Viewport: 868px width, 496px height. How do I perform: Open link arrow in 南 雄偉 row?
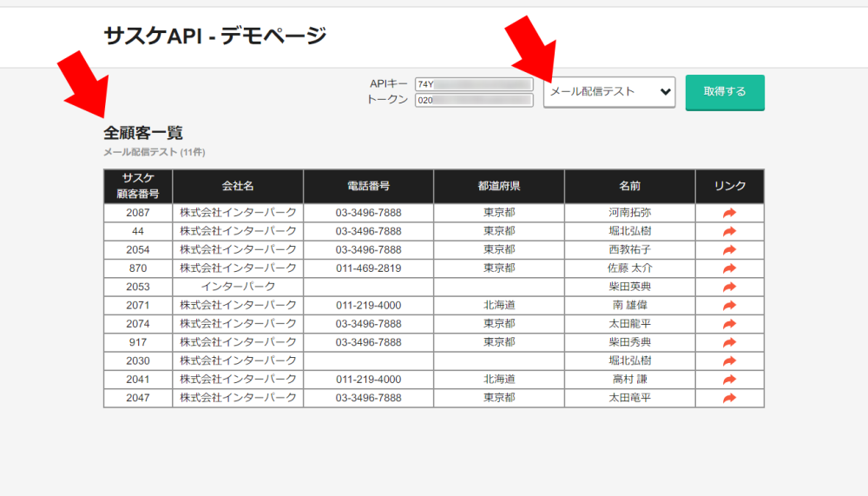coord(729,306)
